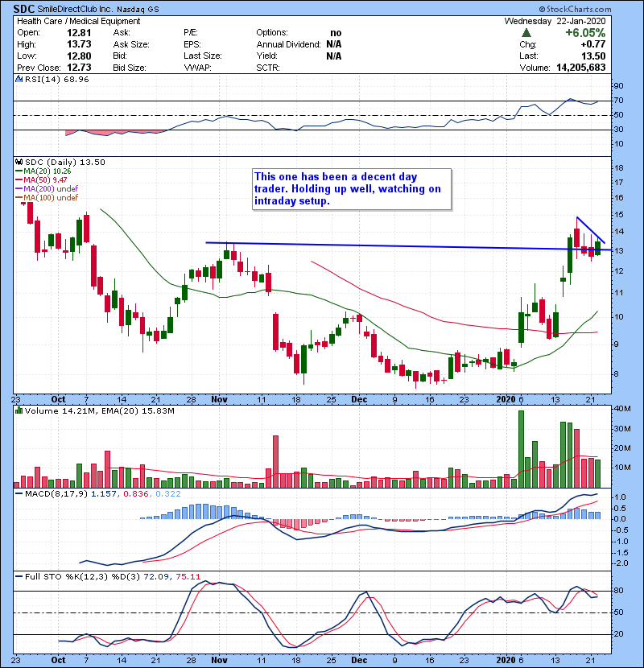The height and width of the screenshot is (668, 644).
Task: Select the Volume figure 14,205,683
Action: 581,68
